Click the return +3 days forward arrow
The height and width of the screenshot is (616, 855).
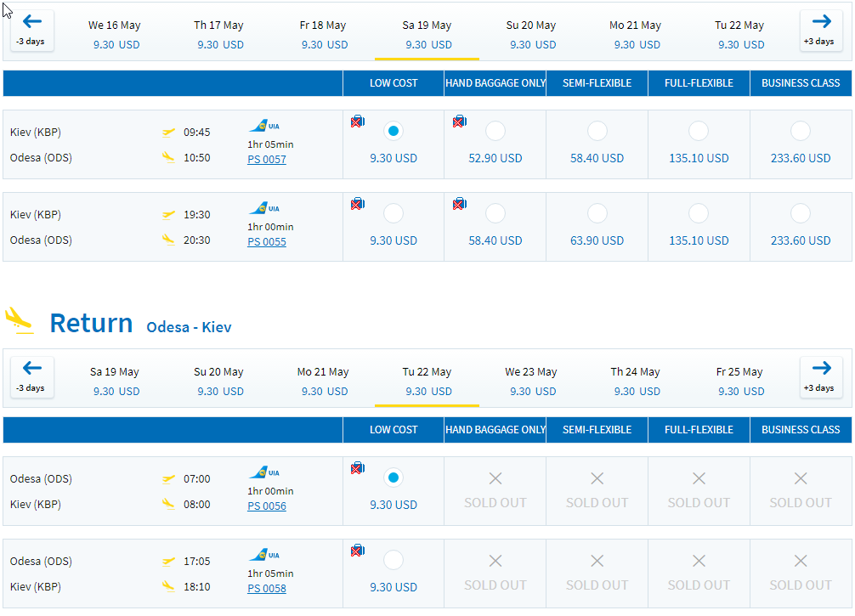[x=821, y=376]
